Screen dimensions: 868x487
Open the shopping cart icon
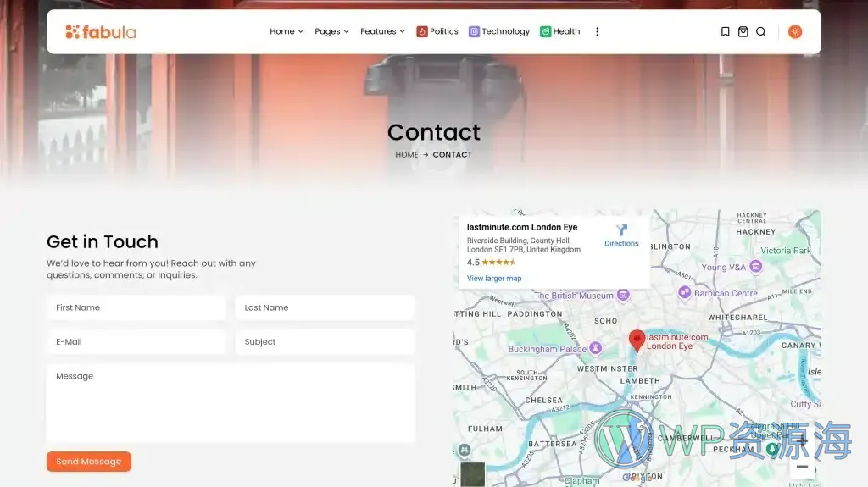[743, 32]
